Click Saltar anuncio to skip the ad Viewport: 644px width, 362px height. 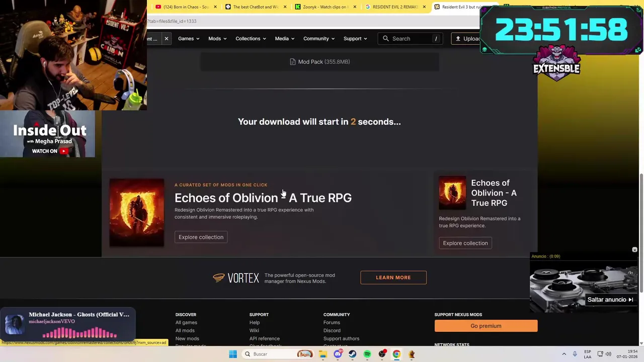pos(610,300)
